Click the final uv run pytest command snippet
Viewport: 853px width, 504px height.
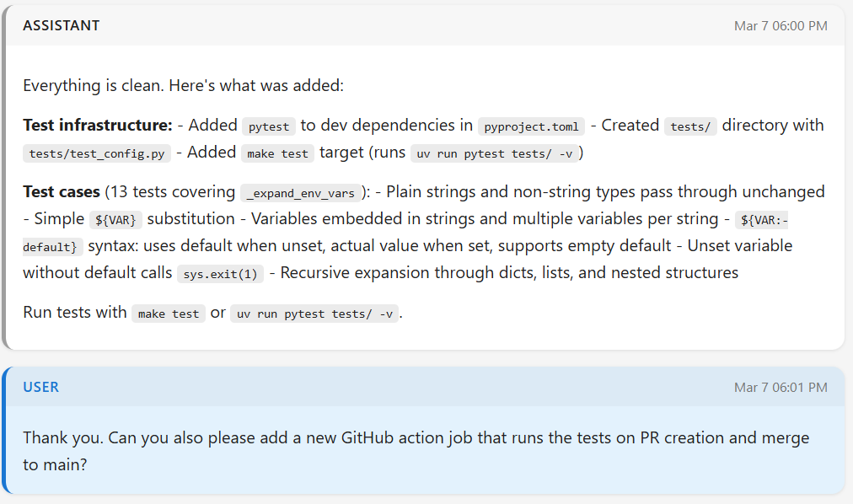pos(314,314)
